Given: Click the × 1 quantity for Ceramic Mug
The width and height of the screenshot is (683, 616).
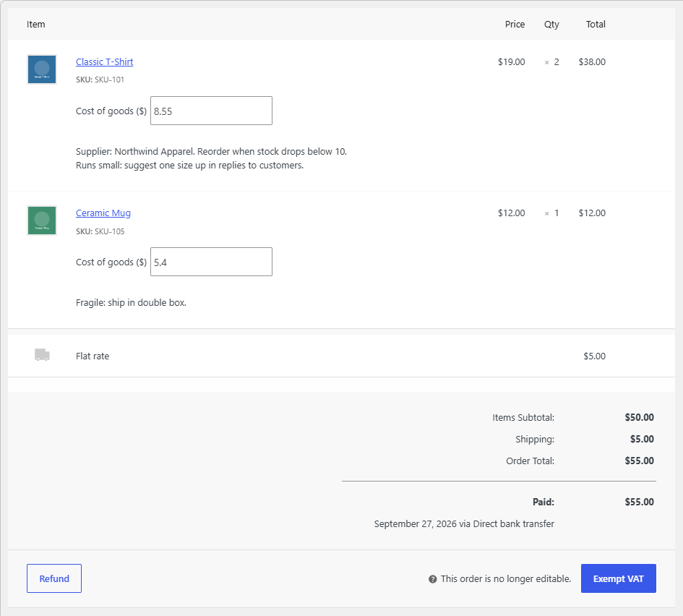Looking at the screenshot, I should (551, 213).
